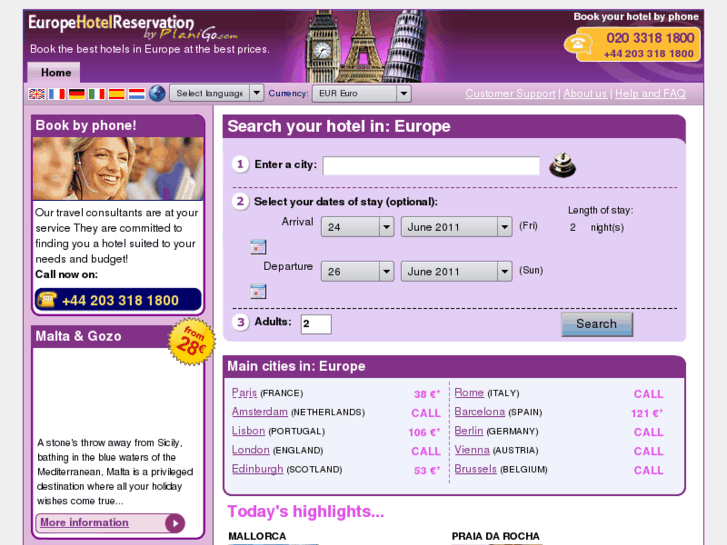The width and height of the screenshot is (727, 545).
Task: Click the CALL label next to Amsterdam
Action: [x=426, y=413]
